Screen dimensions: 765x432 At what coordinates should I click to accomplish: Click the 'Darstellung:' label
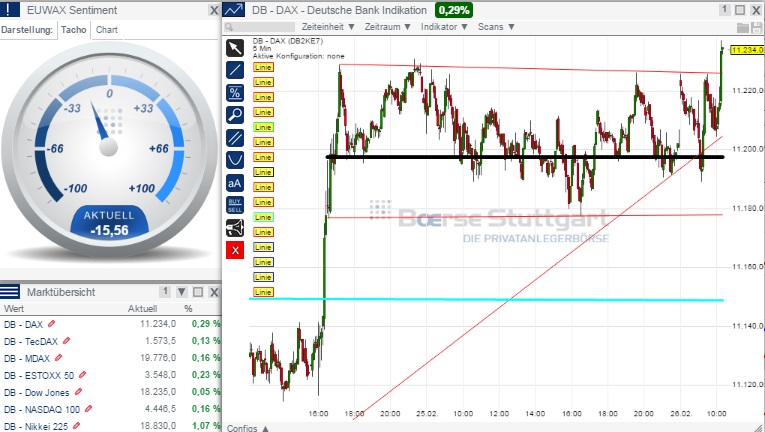(x=27, y=30)
